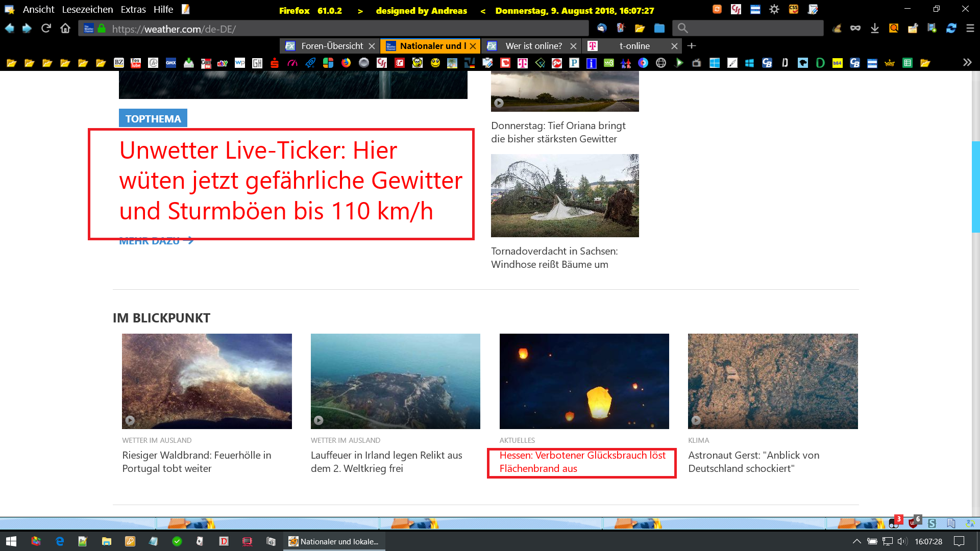Click the PayPal bookmark icon

(574, 63)
